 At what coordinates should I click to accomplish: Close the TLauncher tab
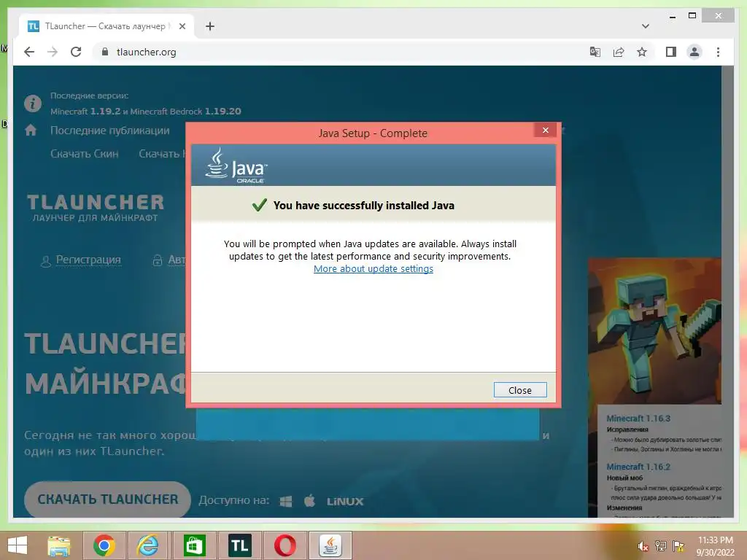click(x=182, y=26)
